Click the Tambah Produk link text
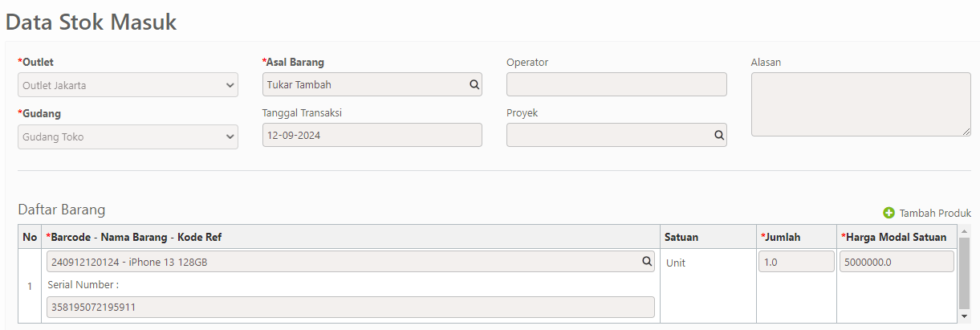The width and height of the screenshot is (980, 330). [935, 213]
